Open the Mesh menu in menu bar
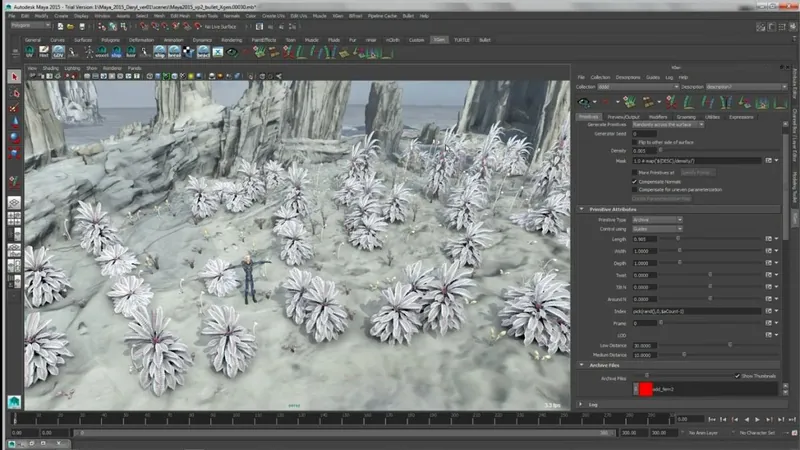Image resolution: width=800 pixels, height=450 pixels. [159, 16]
